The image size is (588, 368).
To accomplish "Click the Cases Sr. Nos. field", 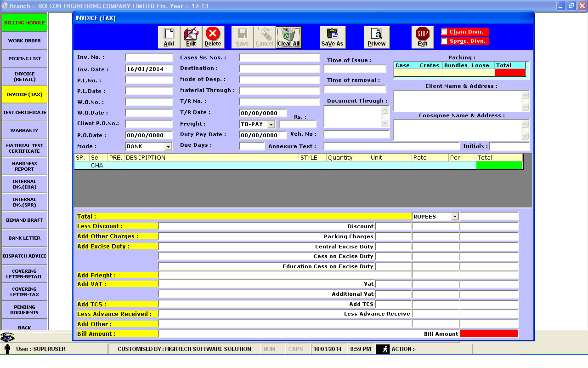I will click(x=279, y=58).
